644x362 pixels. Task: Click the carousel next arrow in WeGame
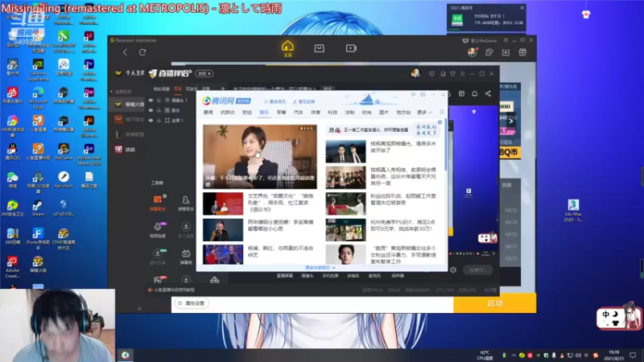pos(510,121)
